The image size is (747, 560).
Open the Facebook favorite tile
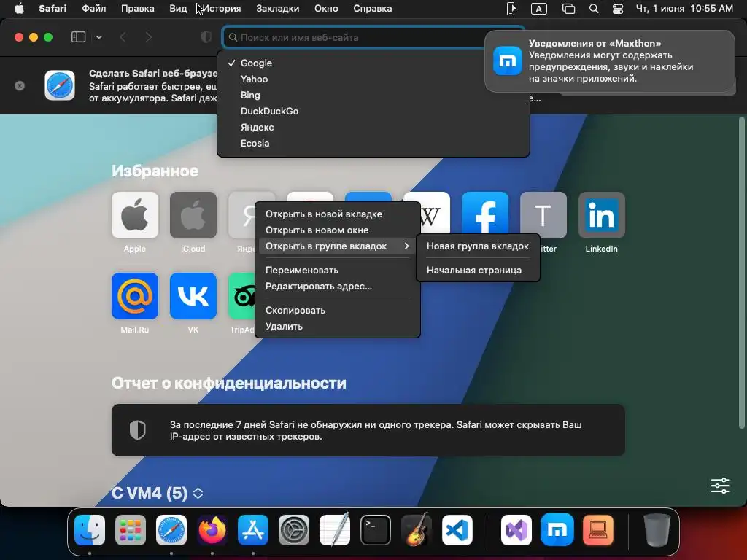point(485,212)
